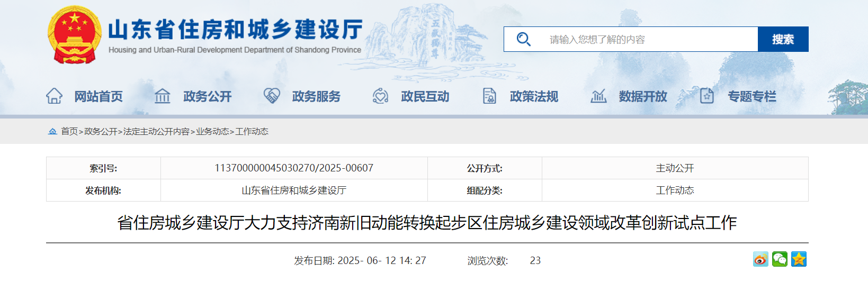Viewport: 868px width, 291px height.
Task: Go to 法定主动公开内容 breadcrumb link
Action: point(156,131)
